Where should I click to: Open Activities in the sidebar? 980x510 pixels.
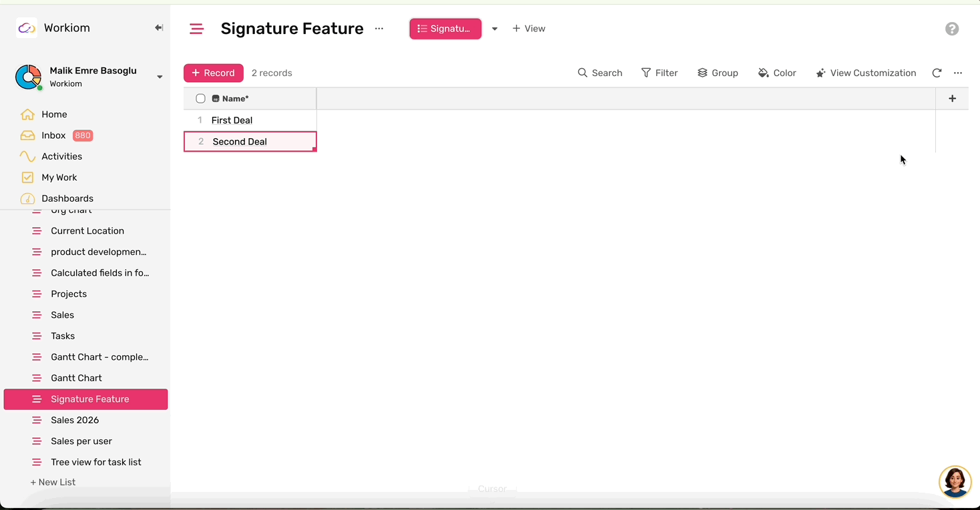51,156
